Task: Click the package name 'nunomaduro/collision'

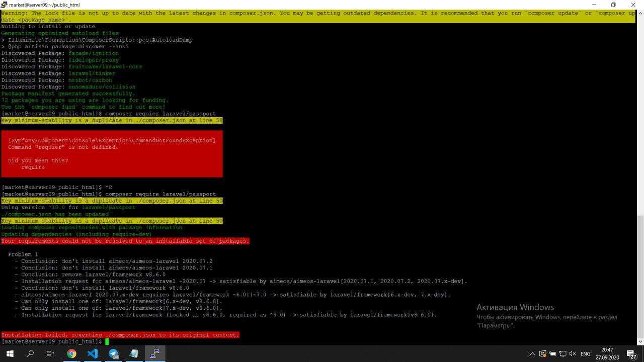Action: 102,87
